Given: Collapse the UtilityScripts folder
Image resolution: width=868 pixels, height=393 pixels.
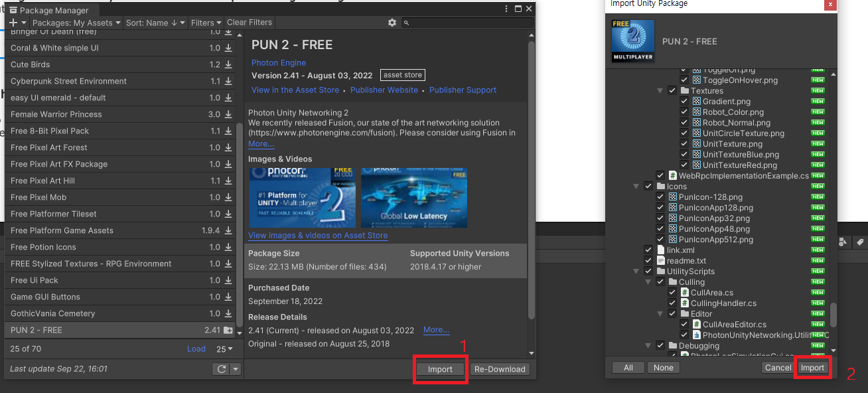Looking at the screenshot, I should pyautogui.click(x=636, y=272).
